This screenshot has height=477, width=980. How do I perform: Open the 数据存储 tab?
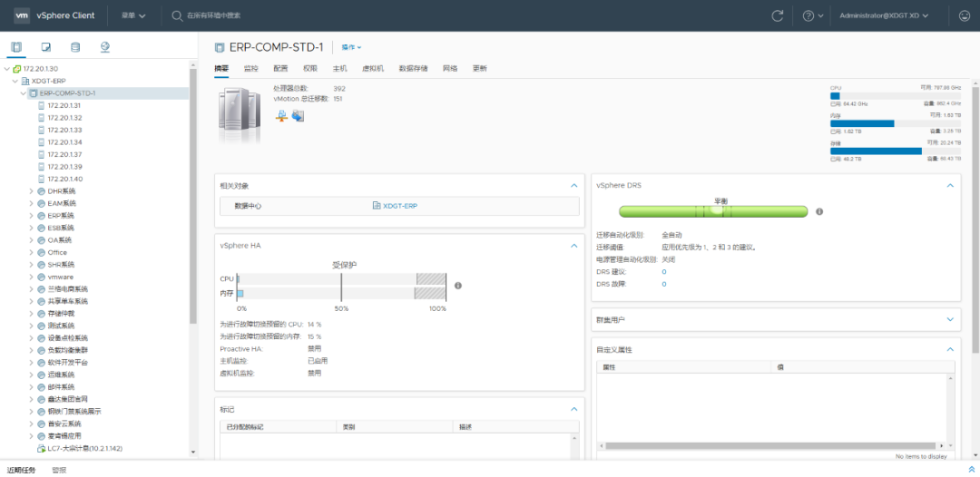[413, 69]
